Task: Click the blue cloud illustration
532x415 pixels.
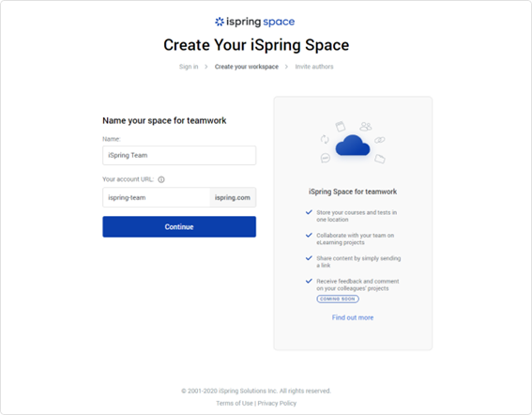Action: 353,146
